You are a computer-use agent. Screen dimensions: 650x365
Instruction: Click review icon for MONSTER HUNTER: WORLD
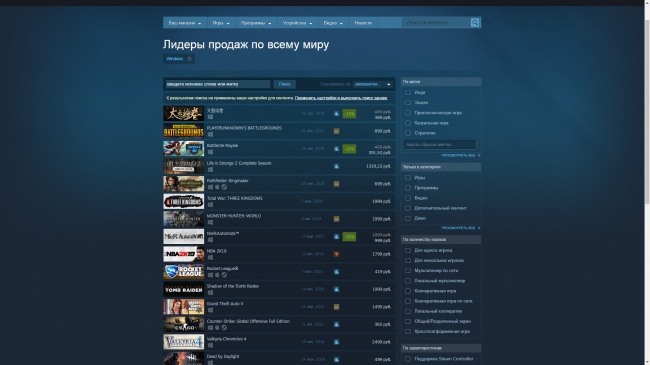pyautogui.click(x=336, y=219)
